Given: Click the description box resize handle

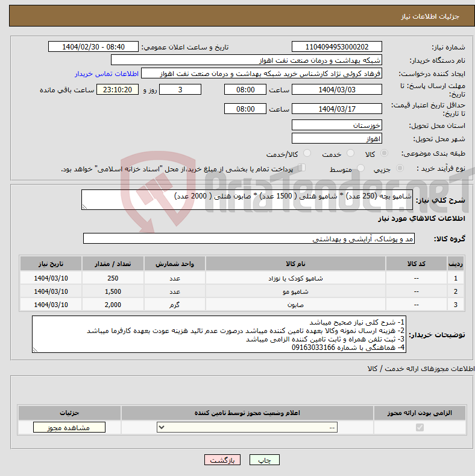Looking at the screenshot, I should pos(84,207).
